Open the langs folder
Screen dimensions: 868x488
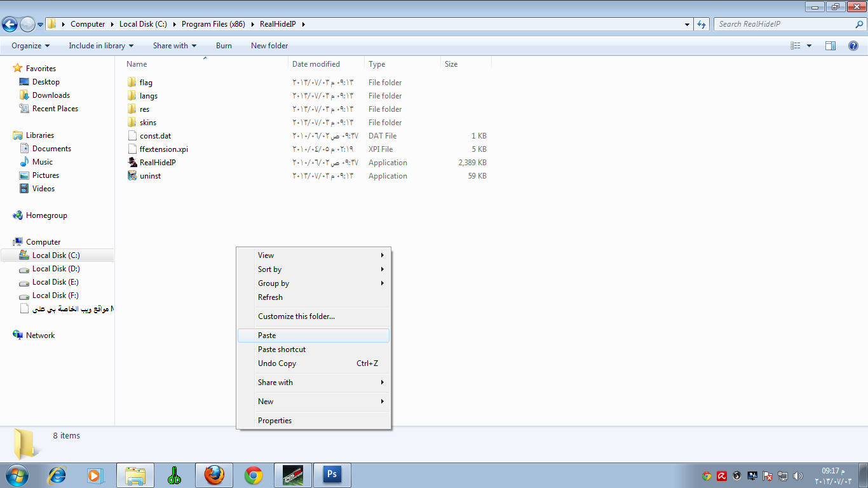pyautogui.click(x=149, y=96)
